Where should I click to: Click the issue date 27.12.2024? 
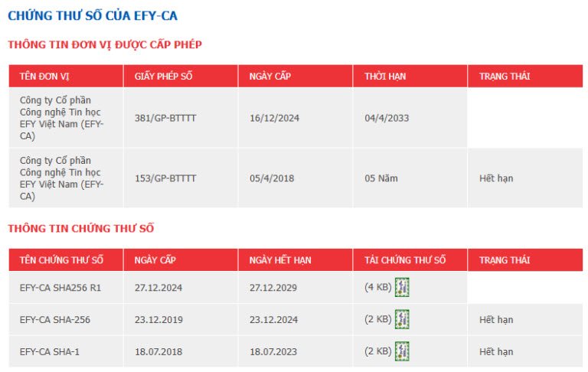158,288
